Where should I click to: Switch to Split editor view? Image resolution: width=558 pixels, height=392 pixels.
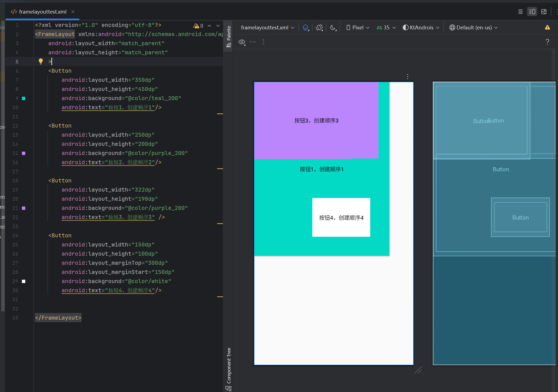[532, 12]
